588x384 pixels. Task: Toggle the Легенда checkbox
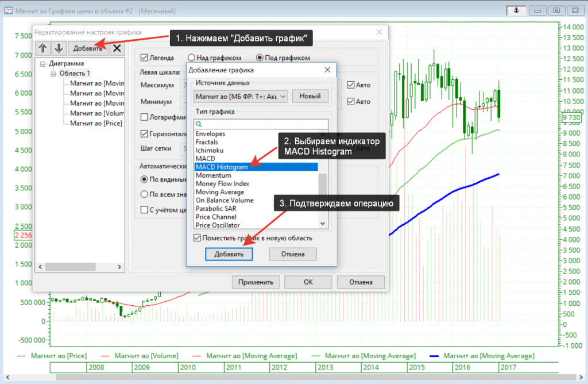coord(145,57)
